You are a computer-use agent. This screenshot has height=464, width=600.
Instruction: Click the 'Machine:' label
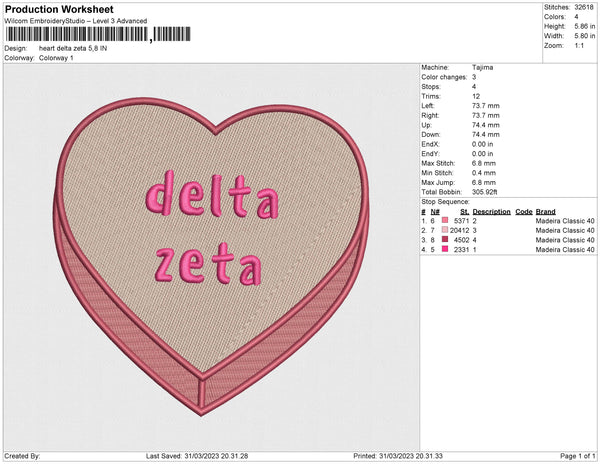[435, 67]
